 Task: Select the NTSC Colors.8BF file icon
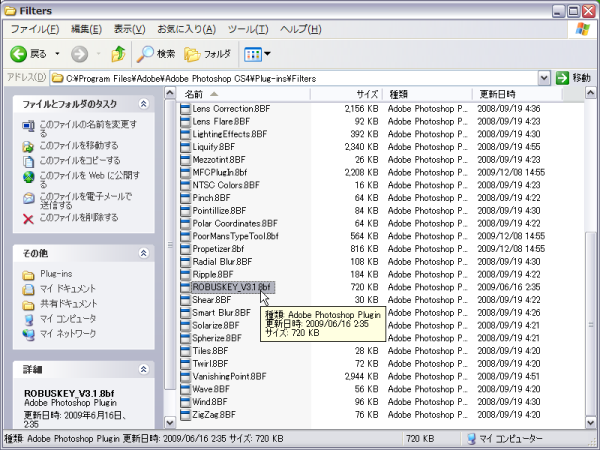pos(185,186)
